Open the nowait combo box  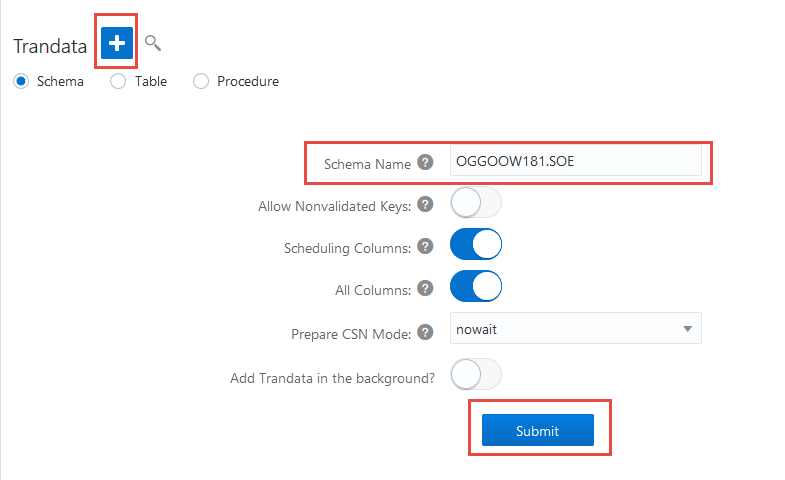[x=576, y=328]
